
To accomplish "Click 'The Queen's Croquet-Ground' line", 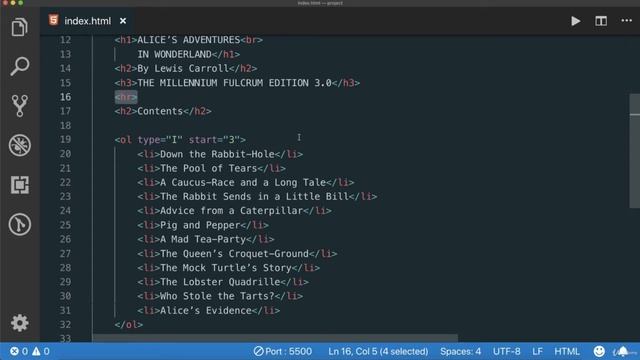I will (x=234, y=253).
